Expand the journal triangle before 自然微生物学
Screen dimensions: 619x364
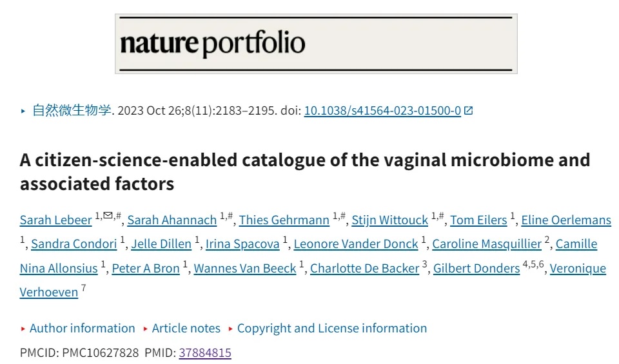click(x=23, y=111)
